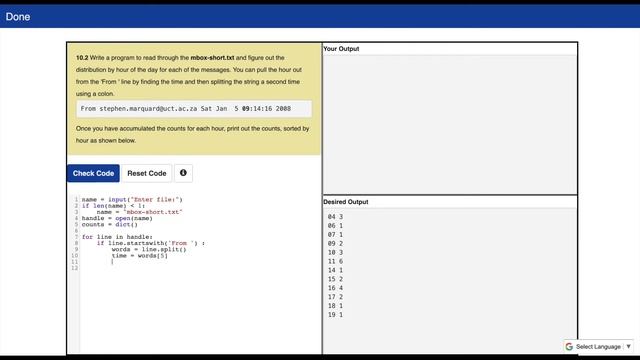The height and width of the screenshot is (360, 640).
Task: Click desired output row '09 2'
Action: 335,244
